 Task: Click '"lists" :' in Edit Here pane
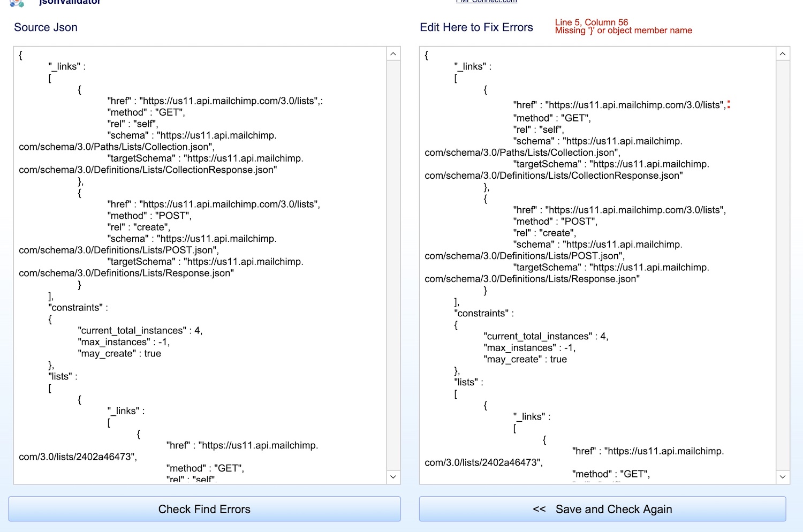[468, 383]
